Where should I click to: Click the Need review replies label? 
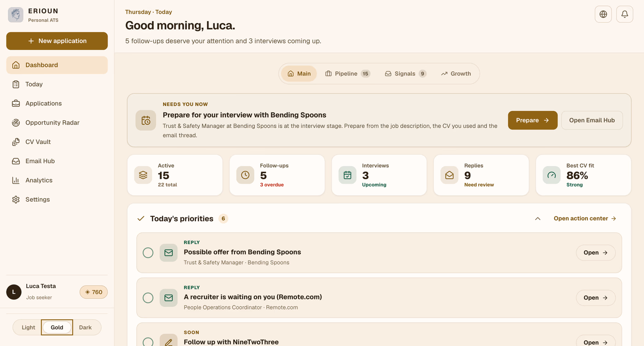pos(479,185)
